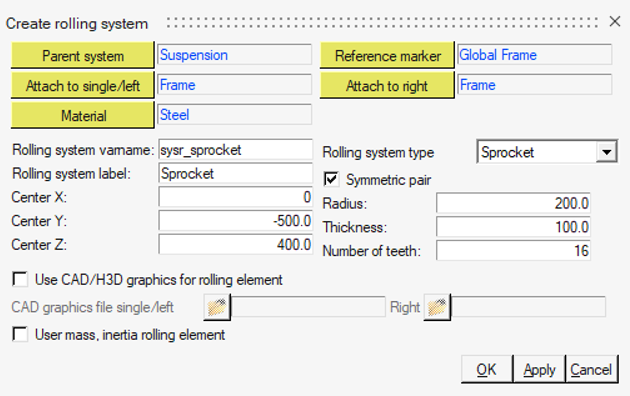Image resolution: width=630 pixels, height=396 pixels.
Task: Click the Rolling system label field
Action: [235, 174]
